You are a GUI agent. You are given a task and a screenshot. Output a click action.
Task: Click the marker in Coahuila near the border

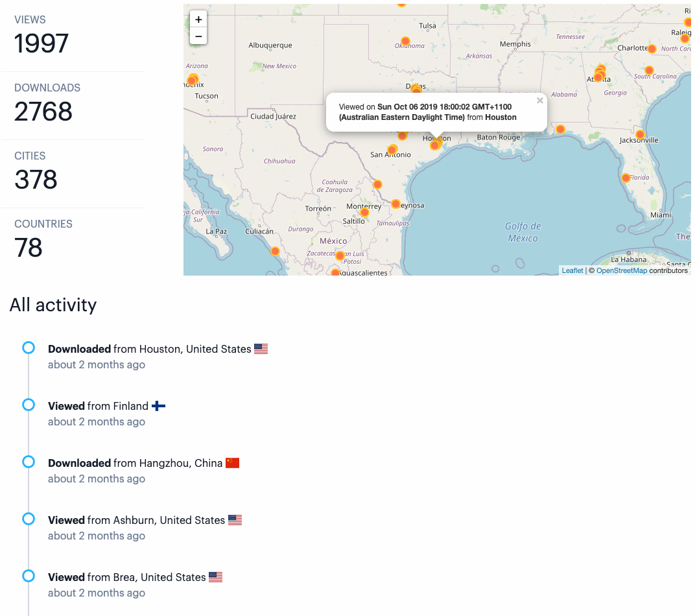click(377, 184)
